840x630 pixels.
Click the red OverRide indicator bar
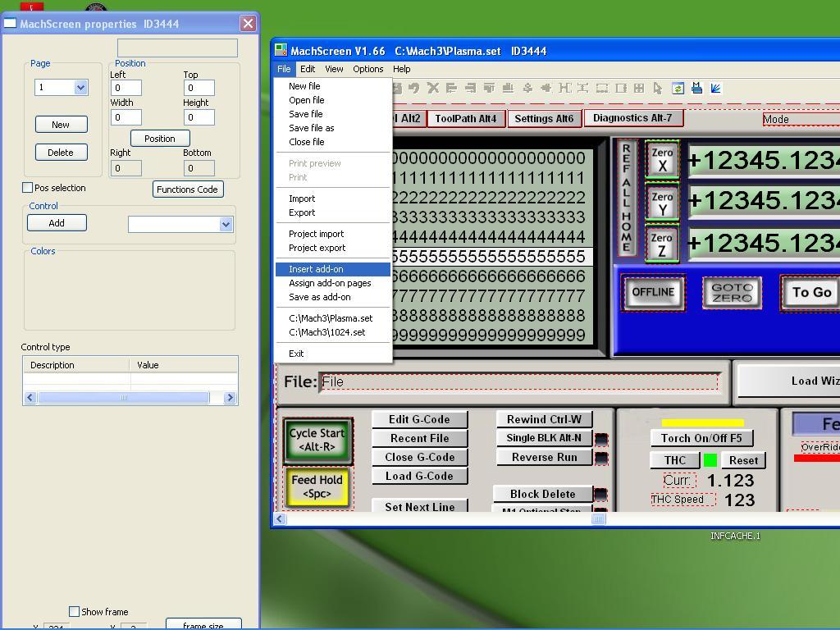tap(817, 458)
